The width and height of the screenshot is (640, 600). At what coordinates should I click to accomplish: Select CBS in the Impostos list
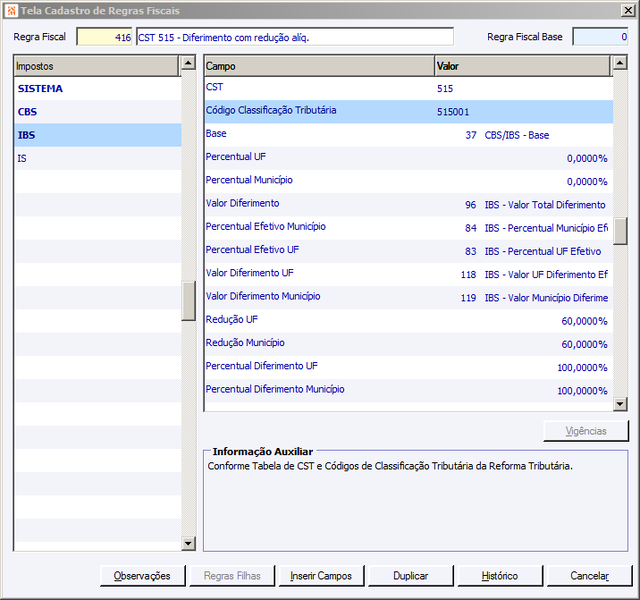pos(98,112)
